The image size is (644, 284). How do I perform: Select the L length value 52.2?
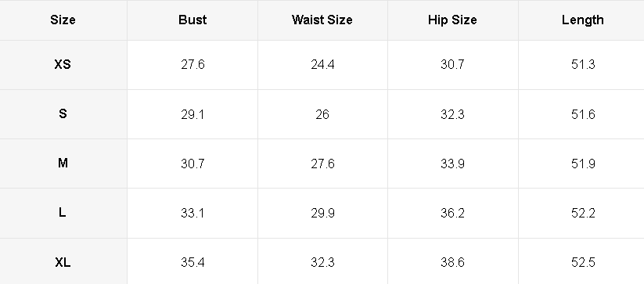coord(583,213)
